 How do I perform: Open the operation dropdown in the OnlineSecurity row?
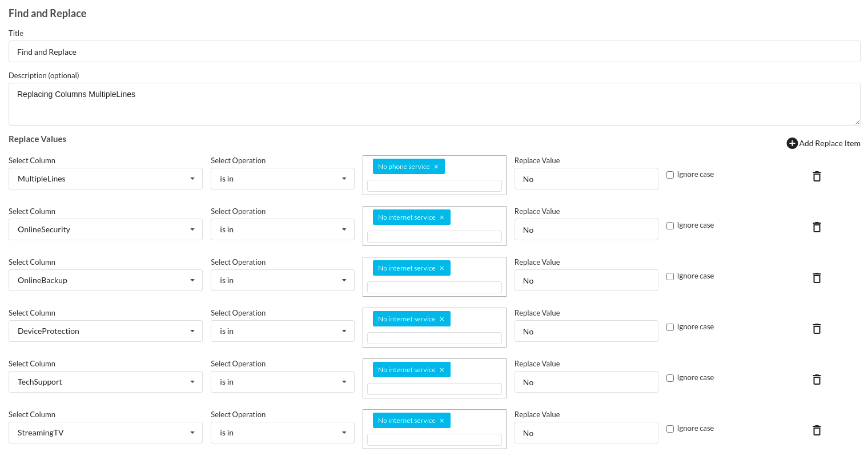[283, 229]
